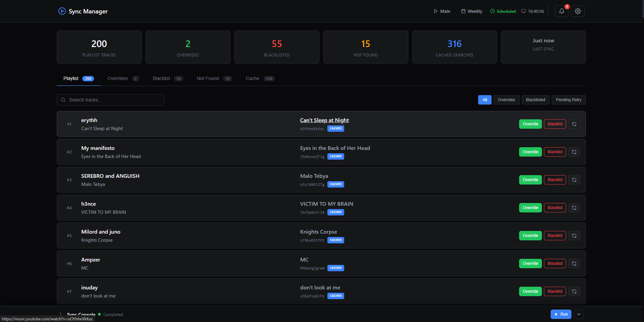The image size is (644, 322).
Task: Expand the Run button options chevron
Action: tap(578, 314)
